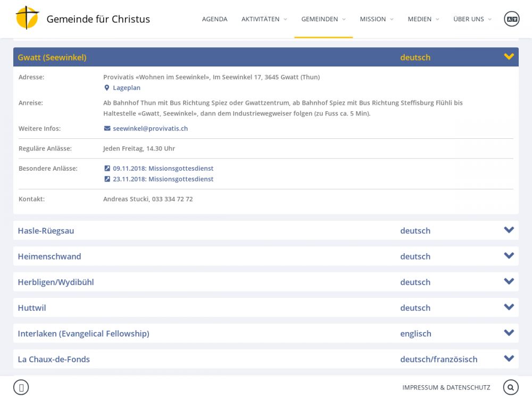Click the event icon for 09.11.2018

107,169
